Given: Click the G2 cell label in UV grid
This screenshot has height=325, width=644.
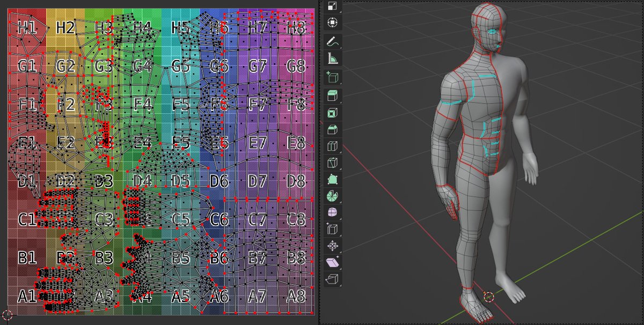Looking at the screenshot, I should (x=65, y=67).
